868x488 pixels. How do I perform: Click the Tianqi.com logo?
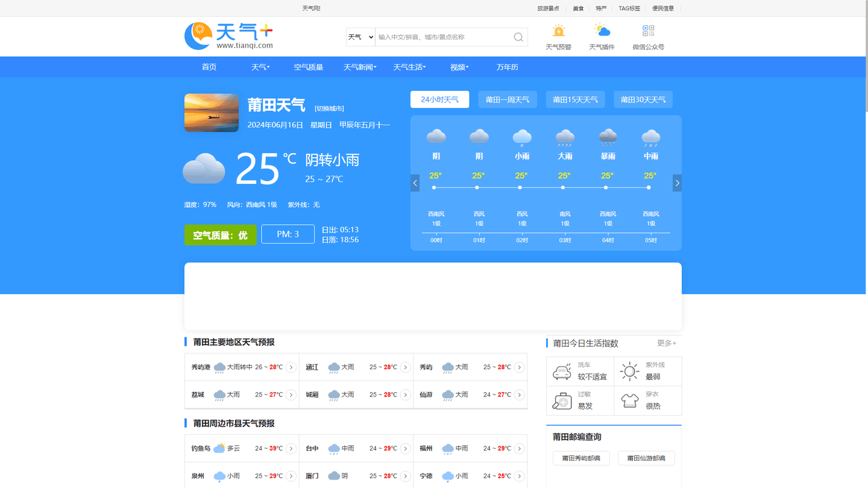(229, 36)
